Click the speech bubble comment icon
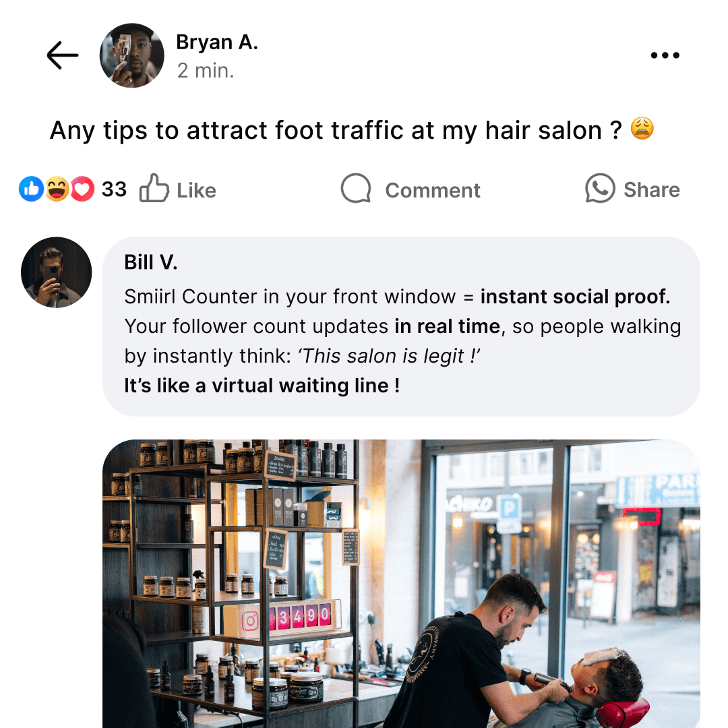 [356, 189]
